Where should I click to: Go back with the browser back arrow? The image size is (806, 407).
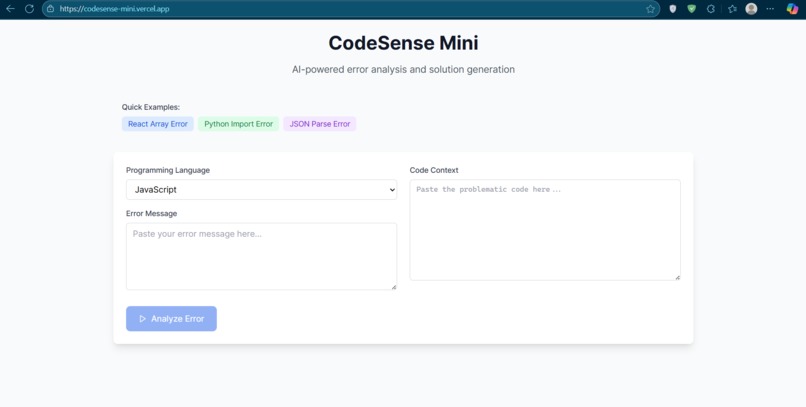(x=10, y=9)
